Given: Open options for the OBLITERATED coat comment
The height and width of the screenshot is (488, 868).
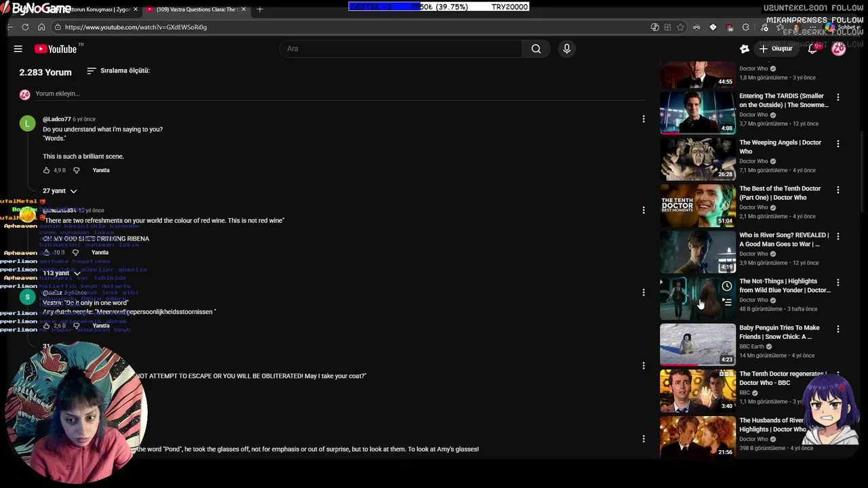Looking at the screenshot, I should click(644, 365).
